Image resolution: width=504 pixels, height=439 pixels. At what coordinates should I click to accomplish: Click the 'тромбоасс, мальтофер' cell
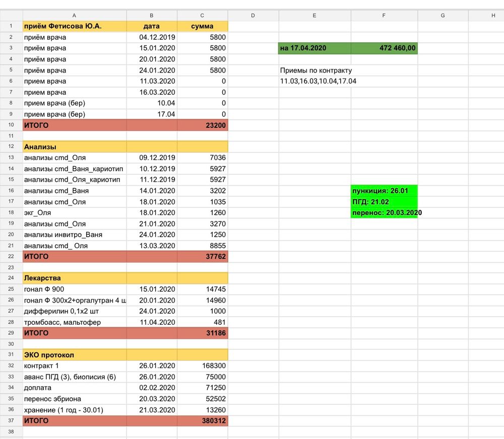tap(75, 322)
